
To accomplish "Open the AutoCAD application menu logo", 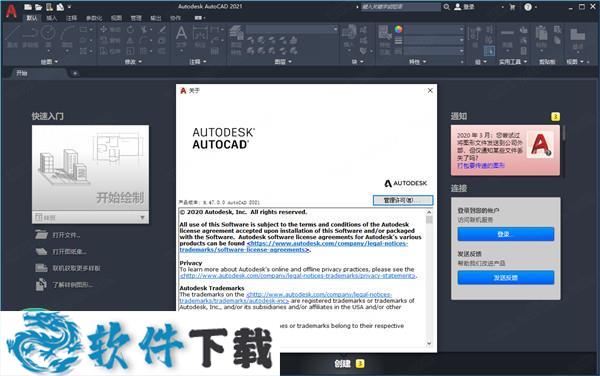I will 11,11.
